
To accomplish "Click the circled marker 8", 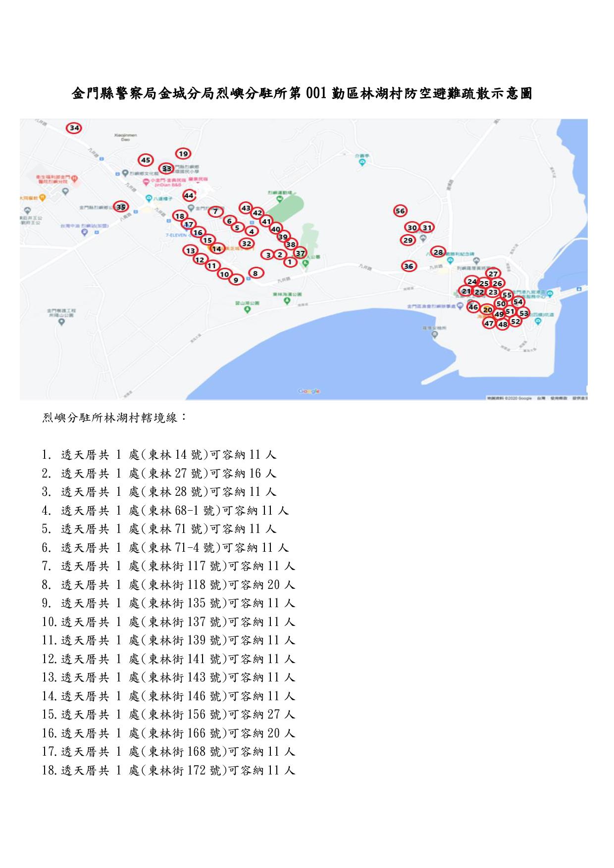I will pyautogui.click(x=256, y=273).
